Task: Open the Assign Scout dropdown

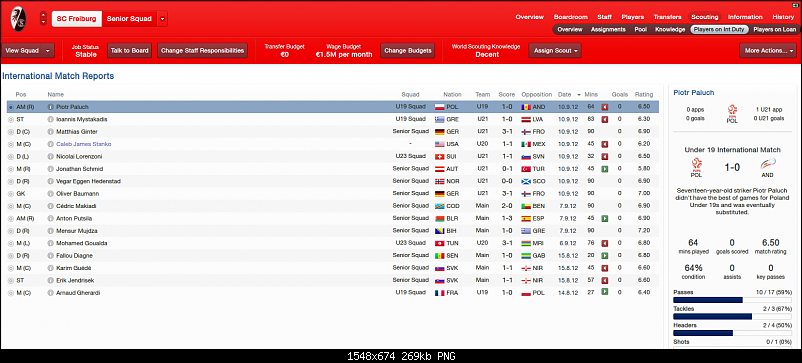Action: pyautogui.click(x=555, y=51)
